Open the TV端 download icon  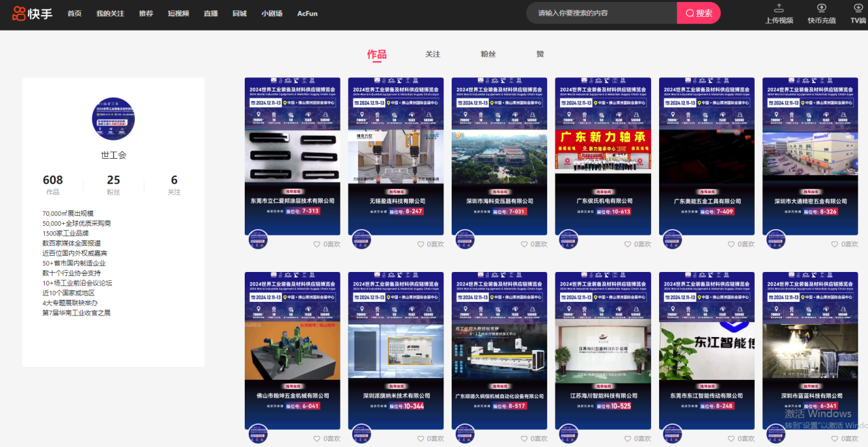pos(859,8)
